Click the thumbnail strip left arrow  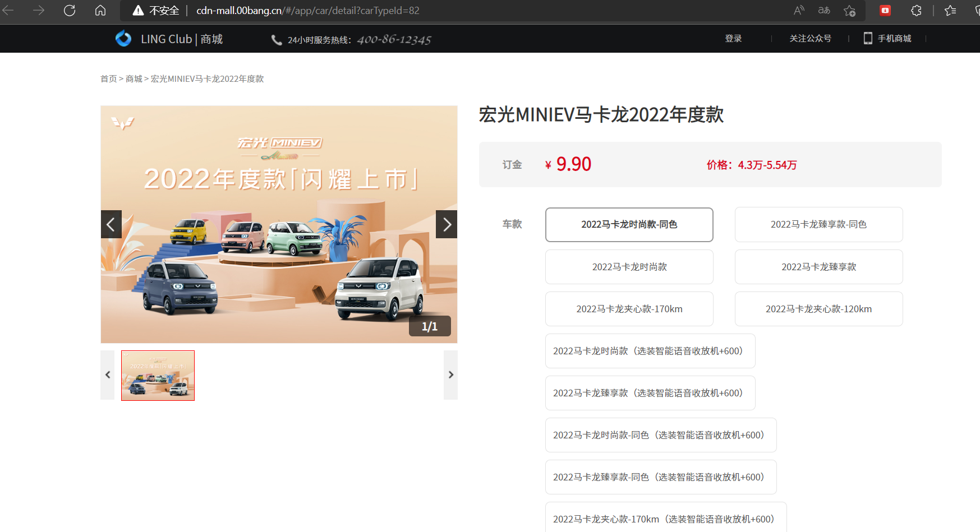tap(108, 374)
